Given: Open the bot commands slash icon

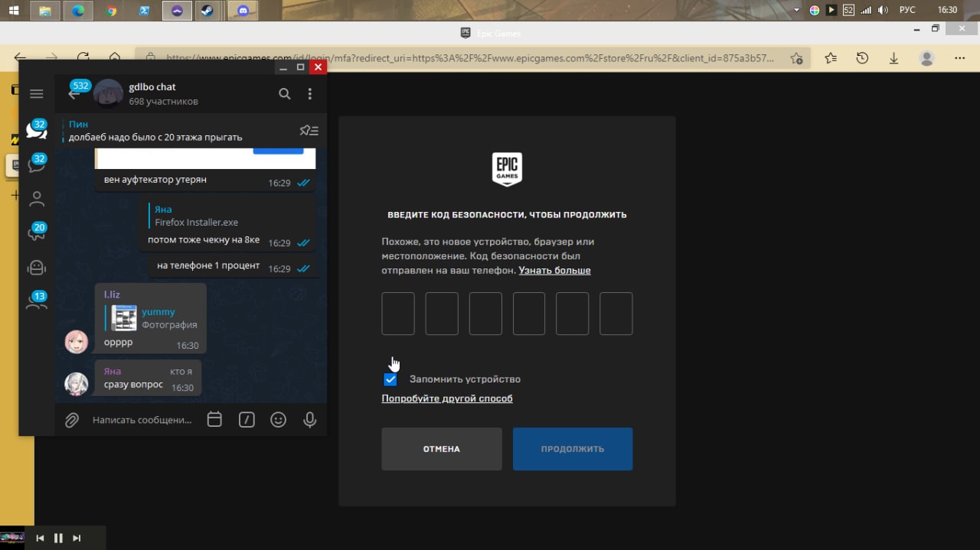Looking at the screenshot, I should click(247, 419).
